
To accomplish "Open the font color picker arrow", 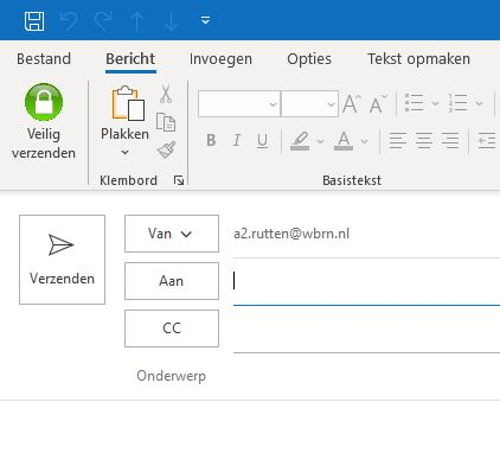I will (x=365, y=141).
